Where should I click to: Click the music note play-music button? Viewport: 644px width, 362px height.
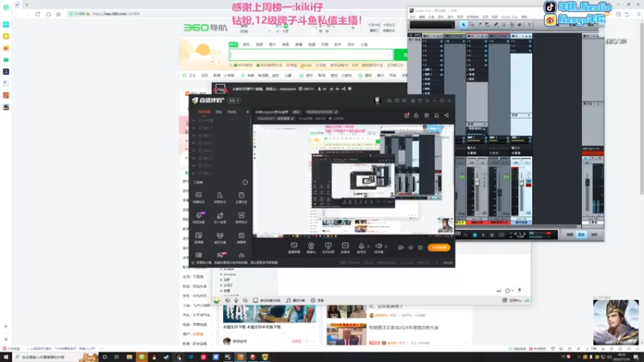(x=295, y=300)
